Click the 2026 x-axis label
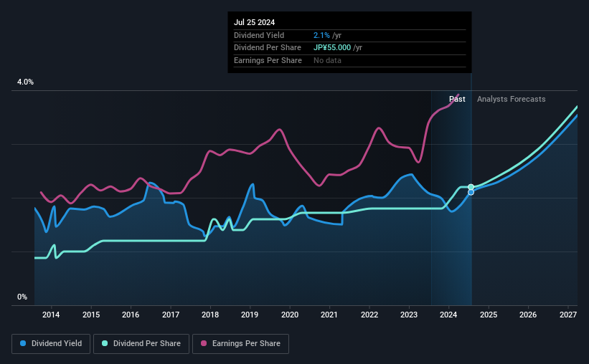The height and width of the screenshot is (364, 589). (528, 315)
